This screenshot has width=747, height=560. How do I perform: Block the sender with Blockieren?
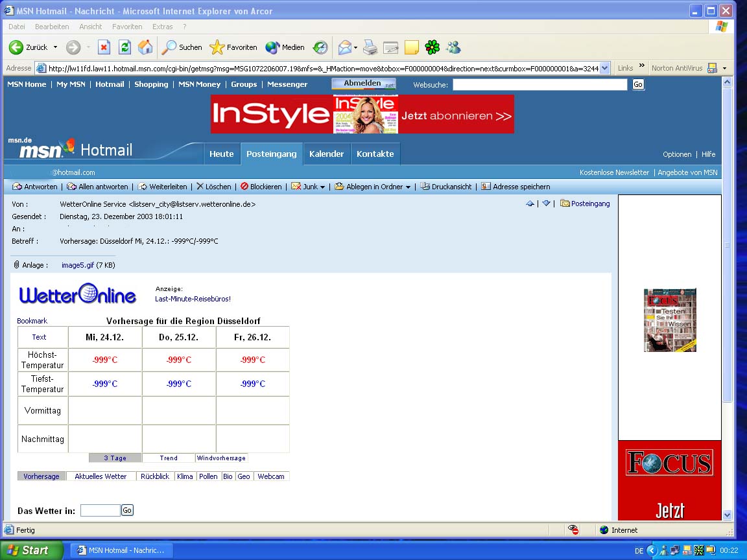click(x=261, y=187)
